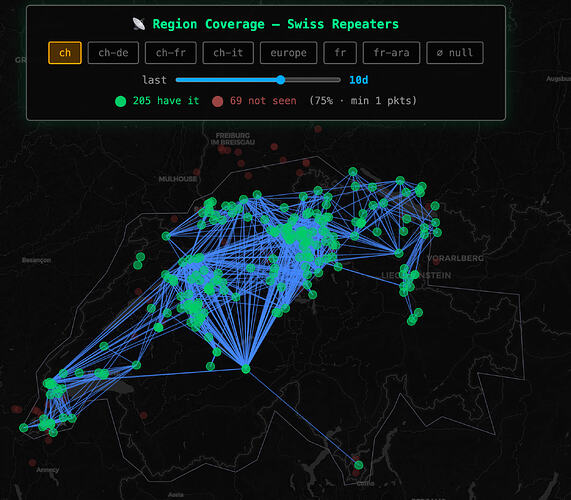Click the 'Region Coverage — Swiss Repeaters' title
This screenshot has height=500, width=571.
coord(276,24)
